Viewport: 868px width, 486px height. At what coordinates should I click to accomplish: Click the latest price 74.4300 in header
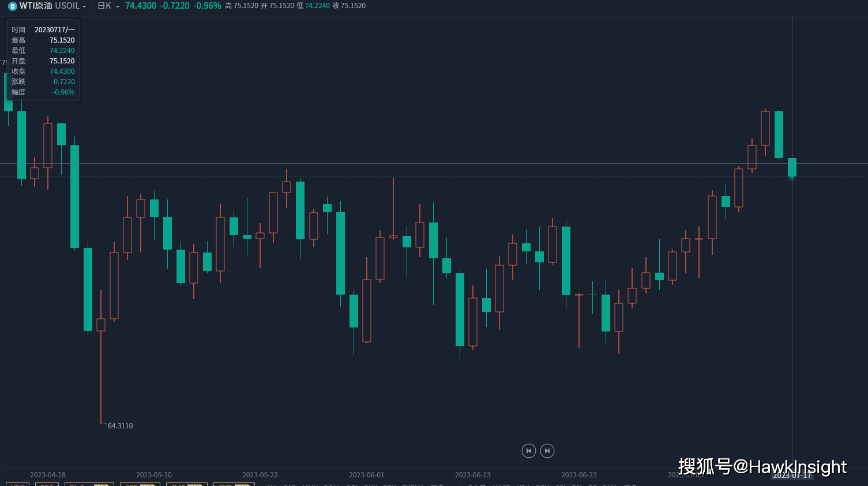pyautogui.click(x=140, y=6)
